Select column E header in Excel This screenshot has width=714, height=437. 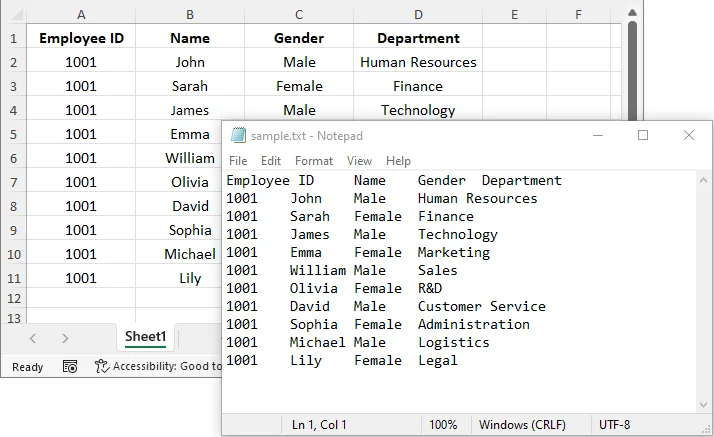click(515, 15)
